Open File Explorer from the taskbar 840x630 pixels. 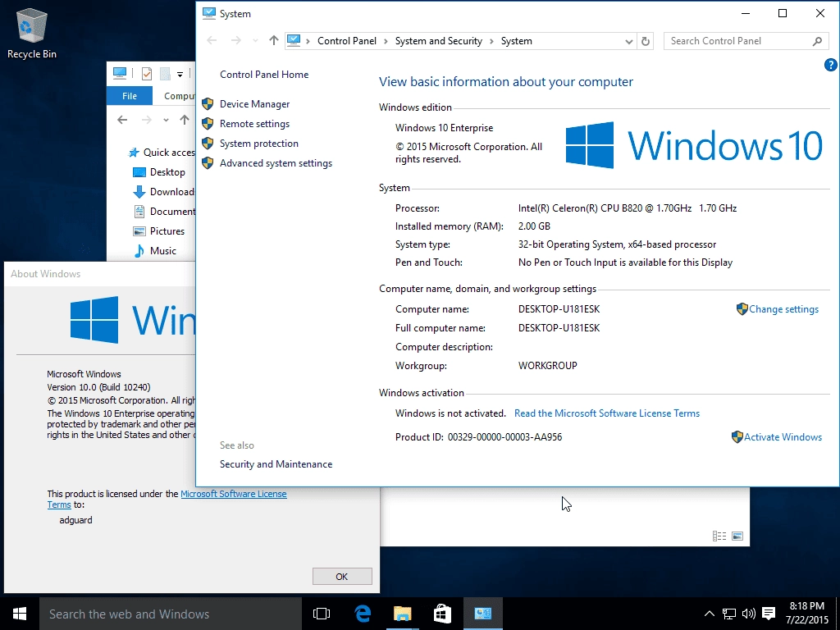click(402, 614)
